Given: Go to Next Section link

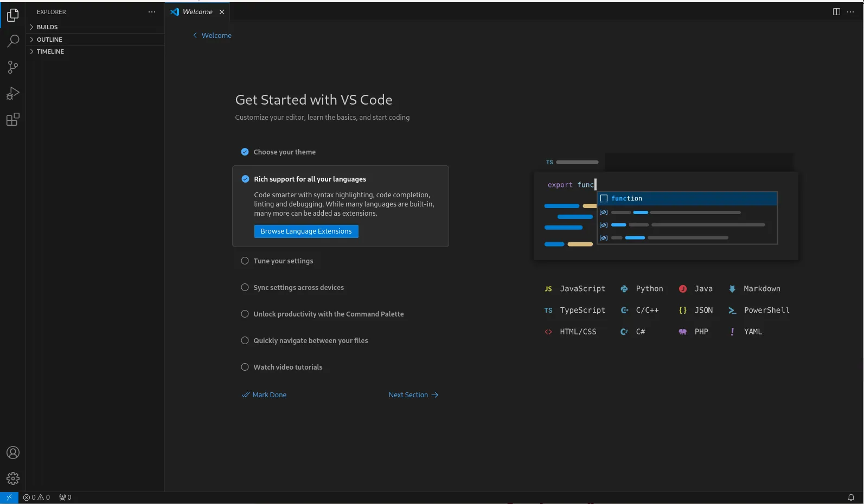Looking at the screenshot, I should [413, 395].
